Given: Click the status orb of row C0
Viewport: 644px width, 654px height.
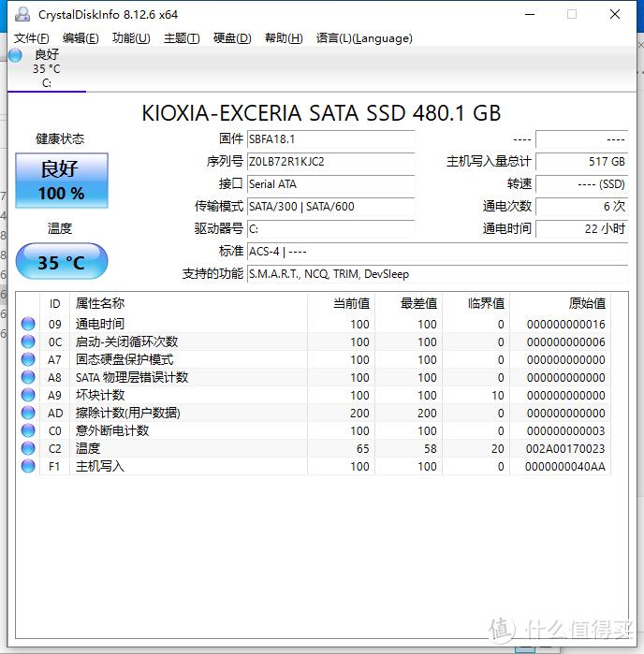Looking at the screenshot, I should [x=28, y=430].
